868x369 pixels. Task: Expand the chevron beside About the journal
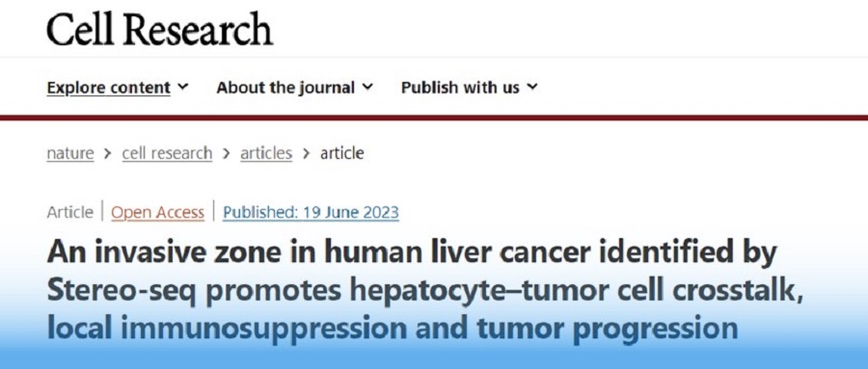pyautogui.click(x=368, y=87)
